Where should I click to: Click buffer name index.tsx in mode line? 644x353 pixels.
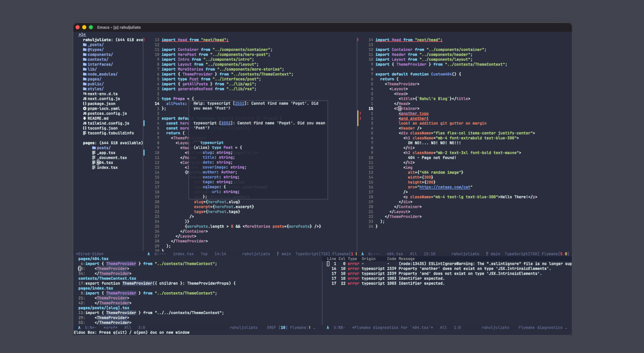(183, 254)
